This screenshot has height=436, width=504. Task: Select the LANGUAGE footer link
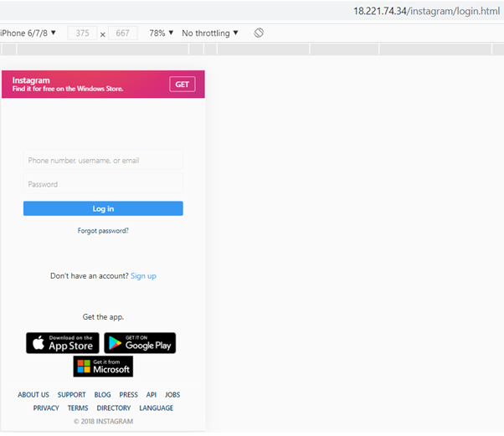(157, 408)
